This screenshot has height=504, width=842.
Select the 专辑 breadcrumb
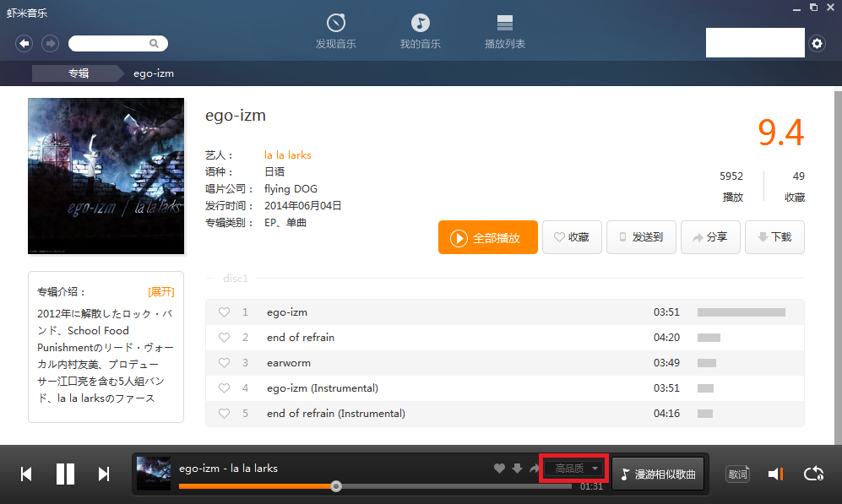coord(79,73)
